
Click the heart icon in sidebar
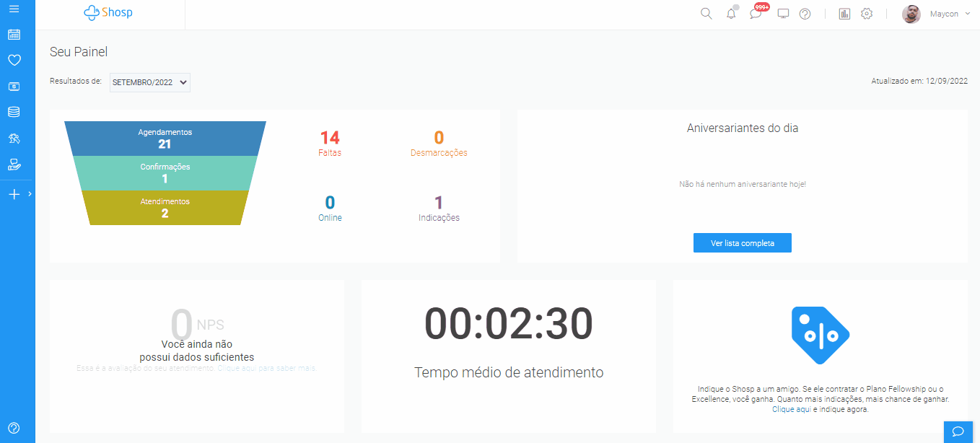tap(14, 61)
